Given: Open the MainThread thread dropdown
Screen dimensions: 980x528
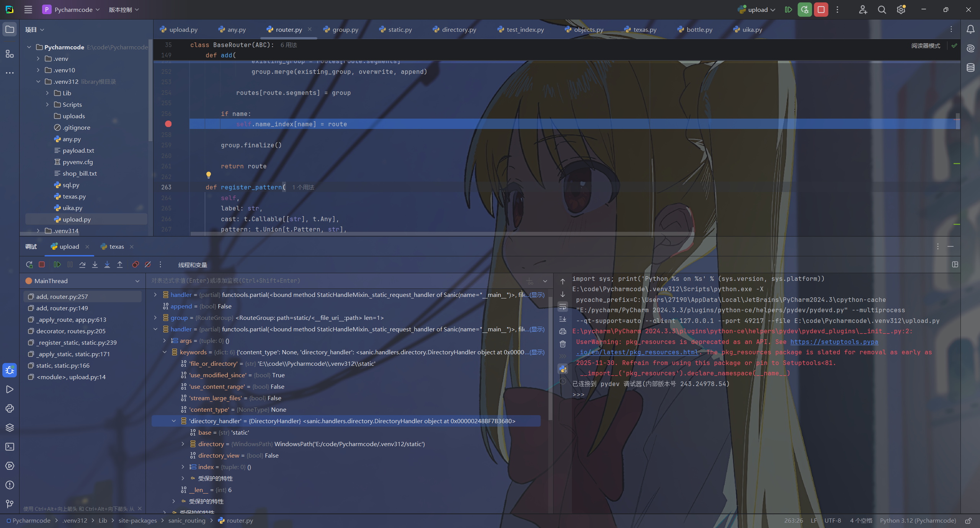Looking at the screenshot, I should coord(137,281).
